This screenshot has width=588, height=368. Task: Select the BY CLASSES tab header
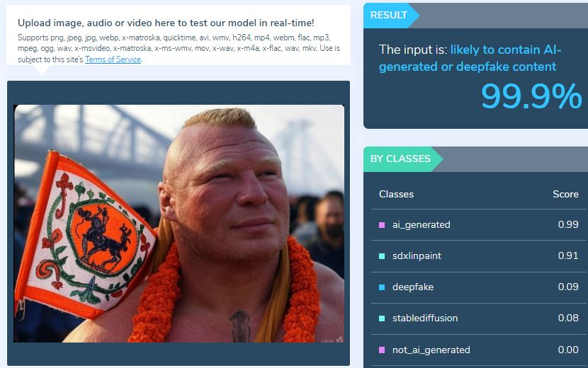[402, 159]
